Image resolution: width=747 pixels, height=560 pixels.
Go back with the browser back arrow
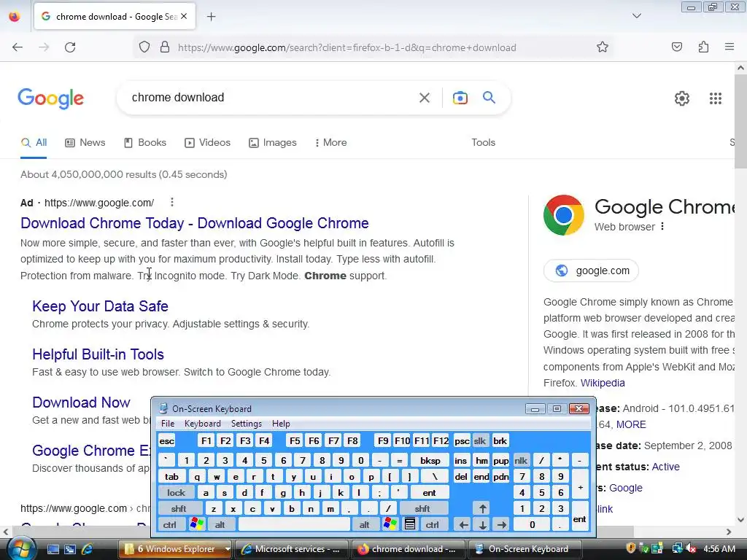click(x=18, y=47)
